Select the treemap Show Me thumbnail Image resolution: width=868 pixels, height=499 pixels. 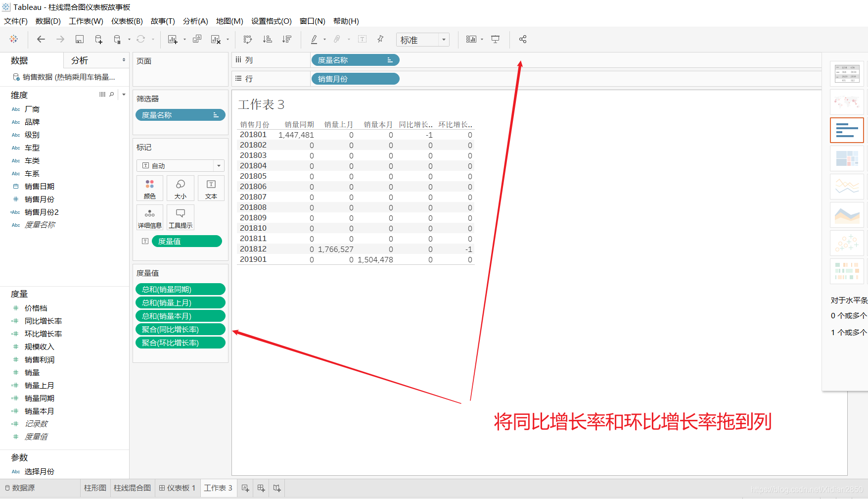847,158
